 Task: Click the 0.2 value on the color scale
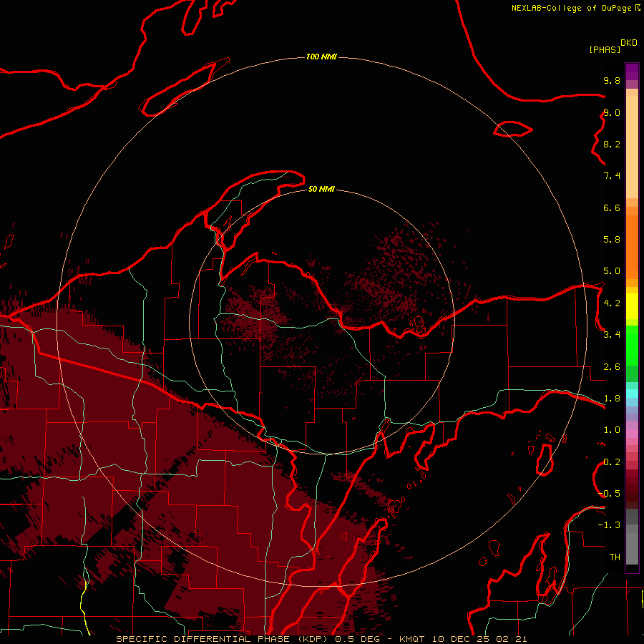click(x=612, y=462)
